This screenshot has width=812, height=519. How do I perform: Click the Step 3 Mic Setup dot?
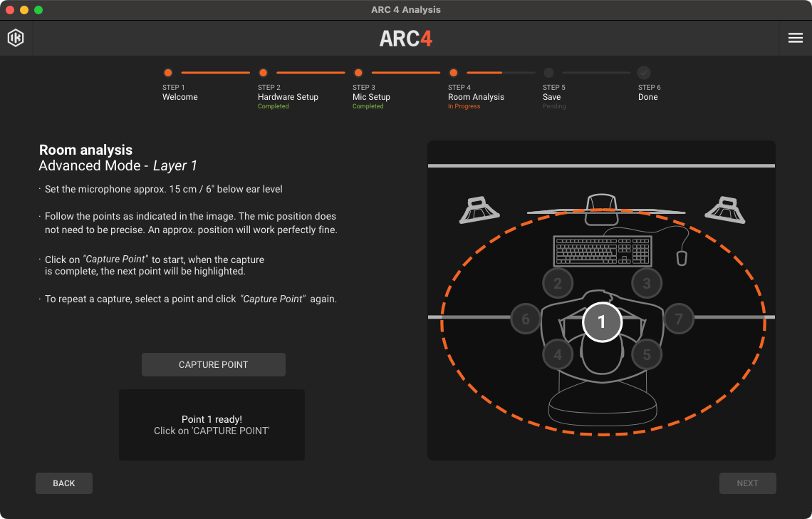point(358,73)
